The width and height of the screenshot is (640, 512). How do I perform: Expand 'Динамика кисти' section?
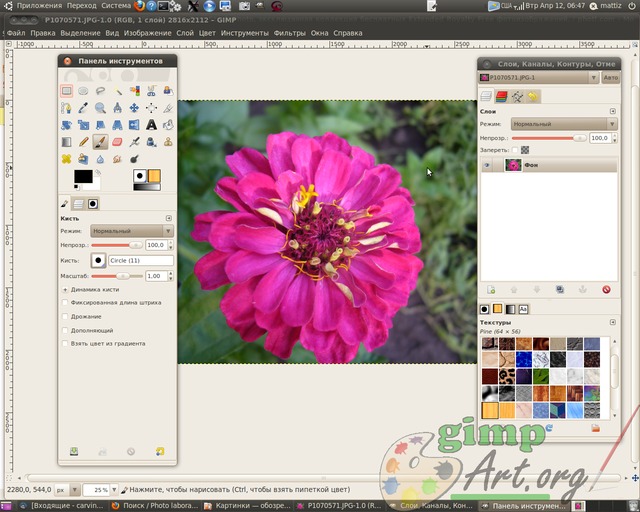click(65, 289)
